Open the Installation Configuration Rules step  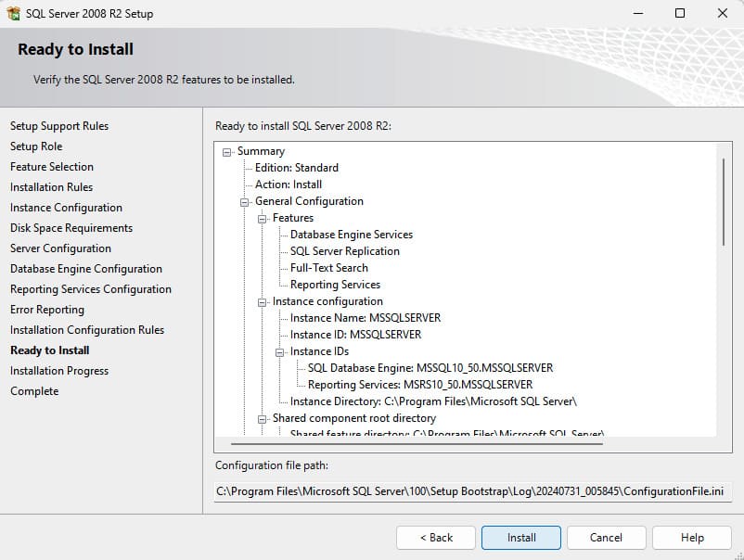pos(87,330)
